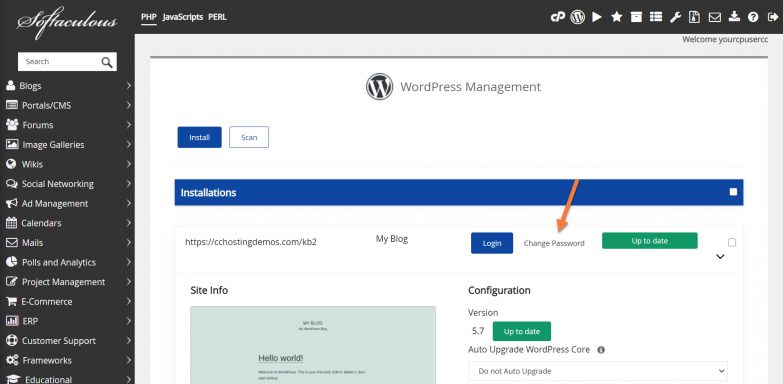
Task: Click Up to date button next to version 5.7
Action: 522,331
